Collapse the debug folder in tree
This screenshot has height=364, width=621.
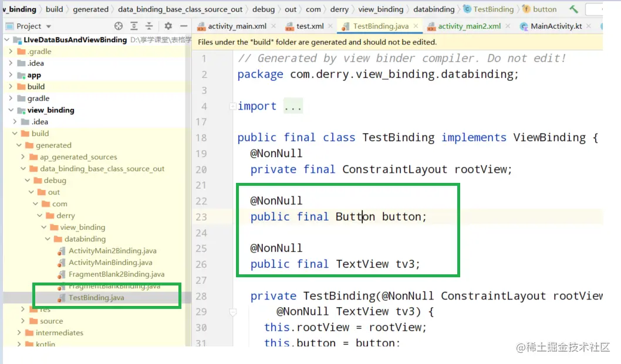coord(28,181)
